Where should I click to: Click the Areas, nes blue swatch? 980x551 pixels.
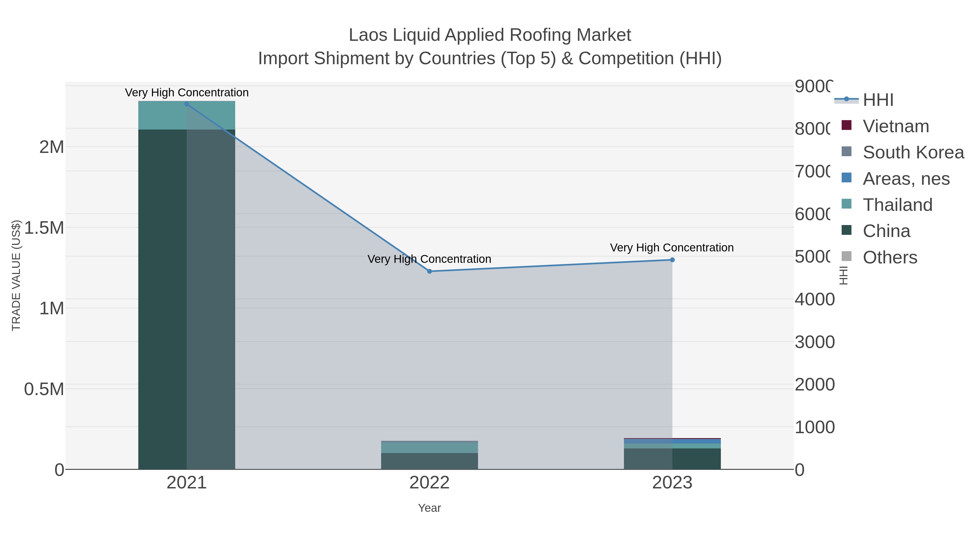click(x=846, y=178)
